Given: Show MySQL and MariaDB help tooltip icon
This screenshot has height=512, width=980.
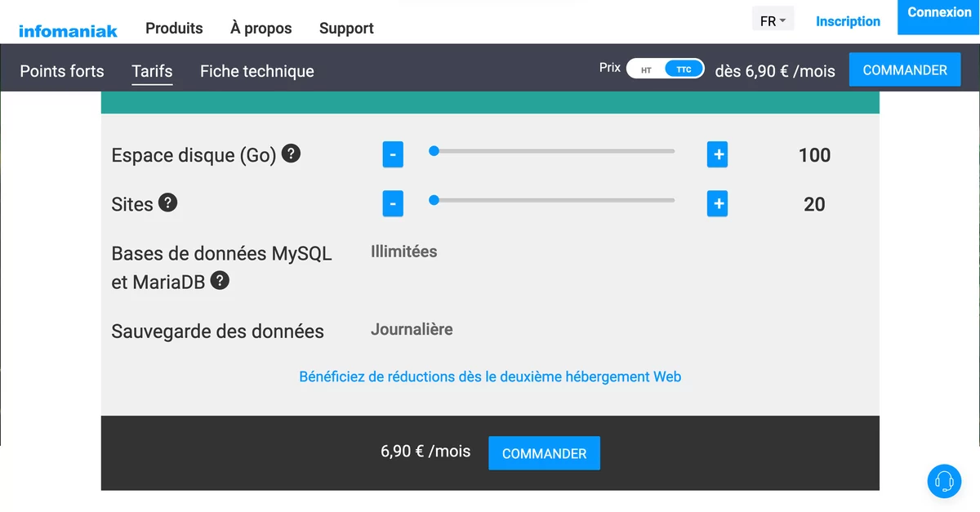Looking at the screenshot, I should click(220, 281).
